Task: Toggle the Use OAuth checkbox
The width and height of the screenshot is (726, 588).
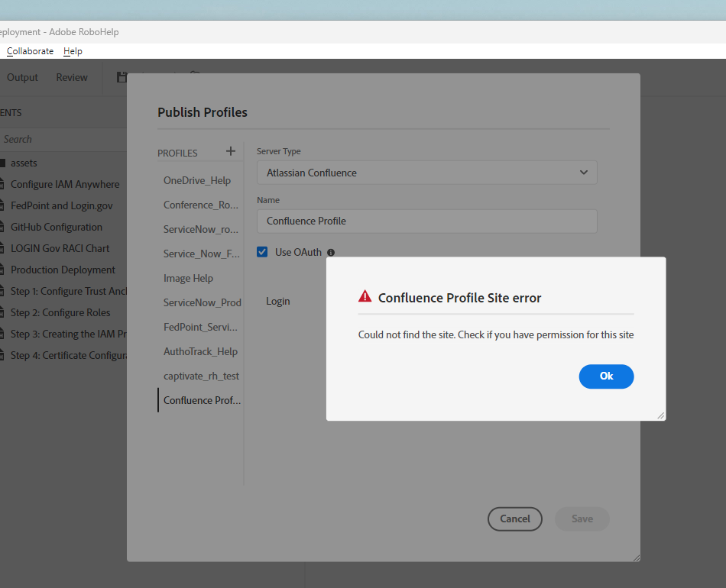Action: pyautogui.click(x=262, y=252)
